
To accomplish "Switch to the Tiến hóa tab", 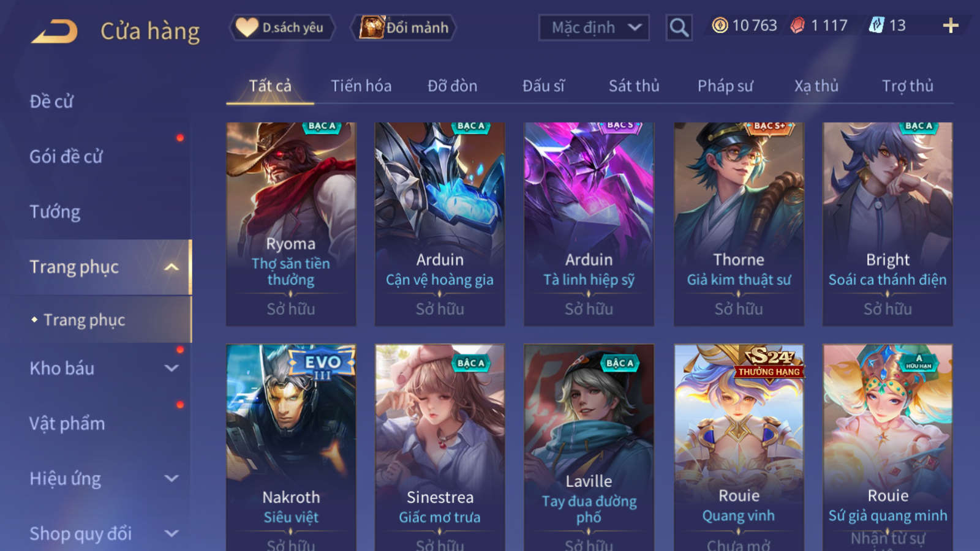I will tap(361, 86).
